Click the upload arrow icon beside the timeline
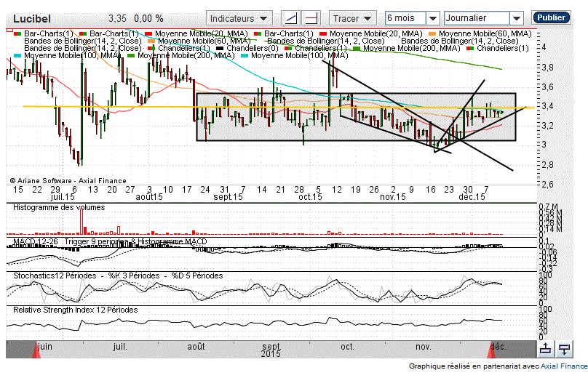Image resolution: width=588 pixels, height=378 pixels. (x=545, y=349)
